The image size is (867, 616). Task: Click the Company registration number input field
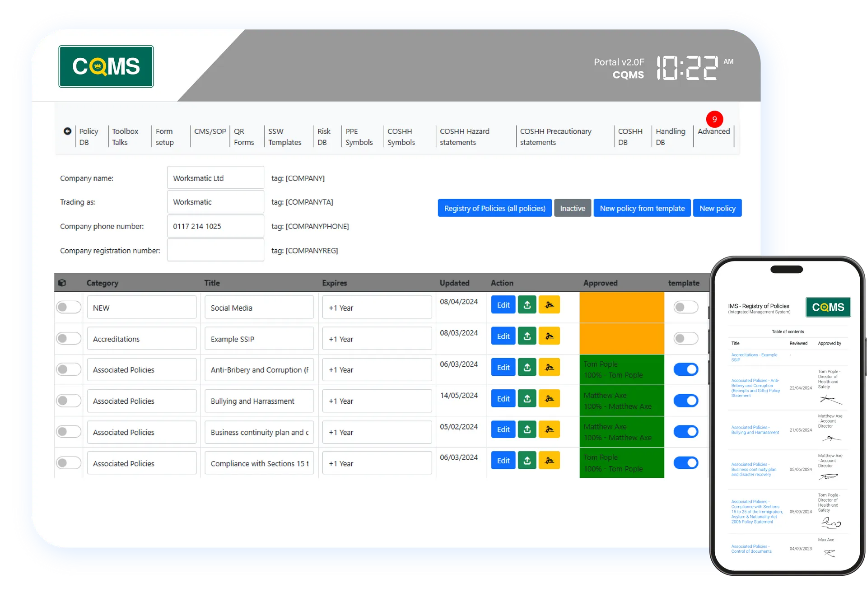[x=215, y=250]
